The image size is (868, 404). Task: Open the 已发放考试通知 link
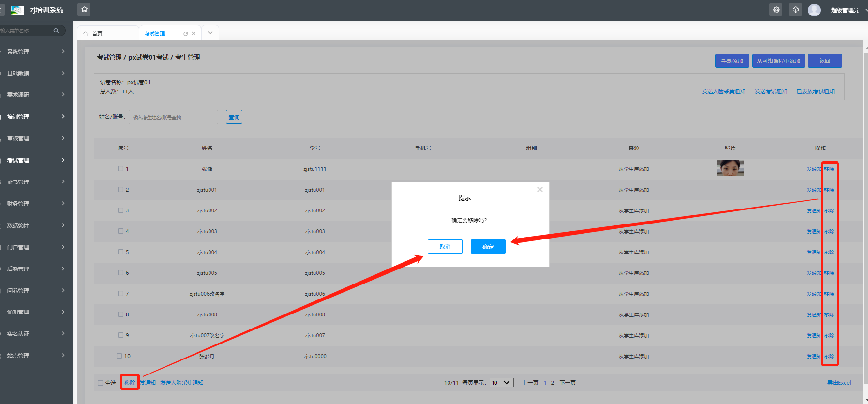(815, 91)
